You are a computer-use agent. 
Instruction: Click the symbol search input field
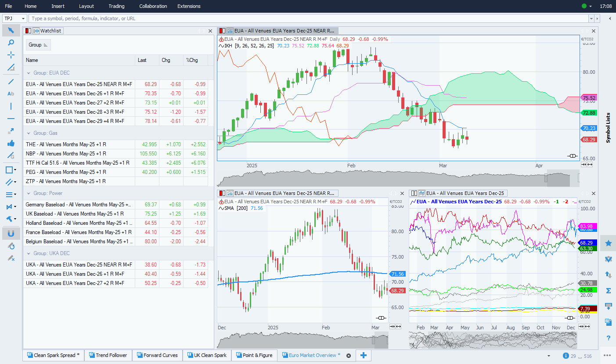(307, 18)
